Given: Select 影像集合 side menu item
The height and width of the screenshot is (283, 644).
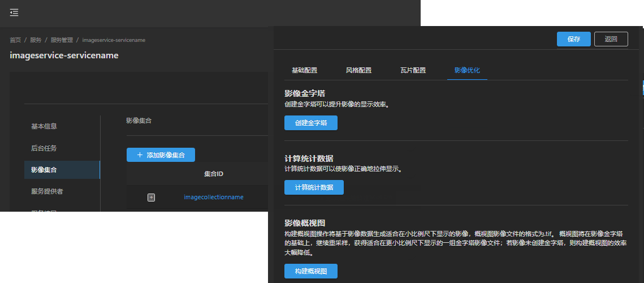Looking at the screenshot, I should (44, 170).
